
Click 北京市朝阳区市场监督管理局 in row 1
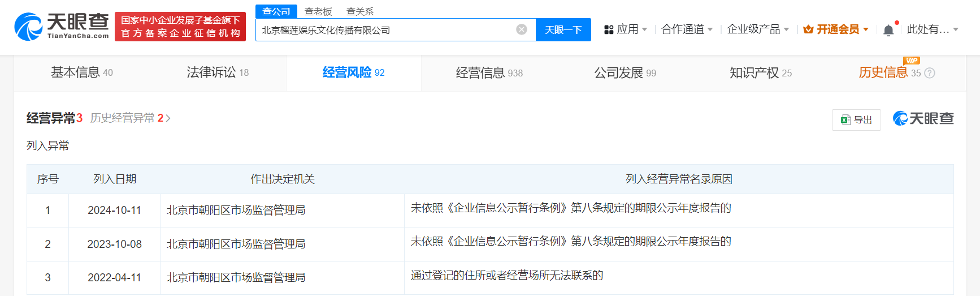(x=236, y=210)
